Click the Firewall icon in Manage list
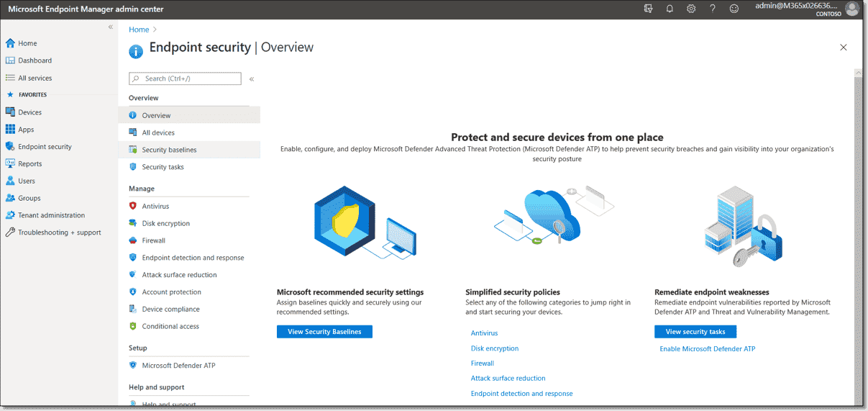The width and height of the screenshot is (868, 411). 133,240
